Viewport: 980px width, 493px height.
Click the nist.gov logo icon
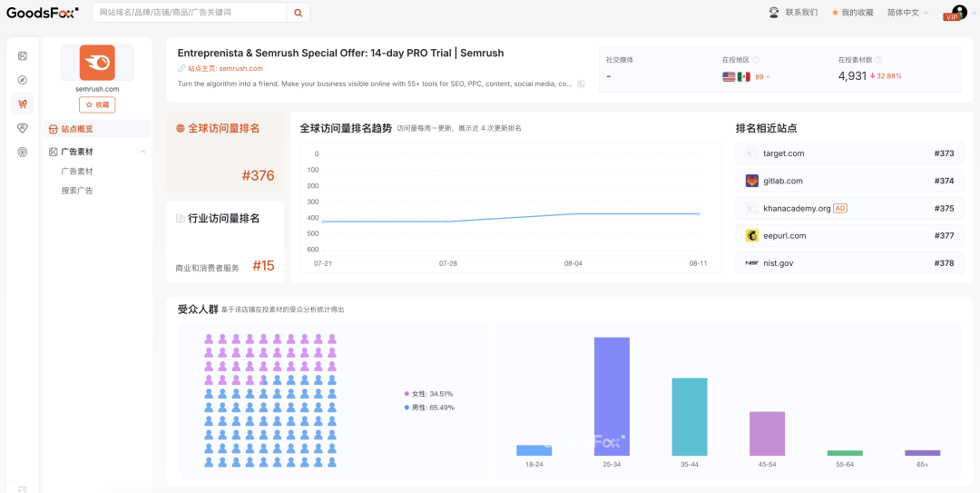tap(752, 263)
